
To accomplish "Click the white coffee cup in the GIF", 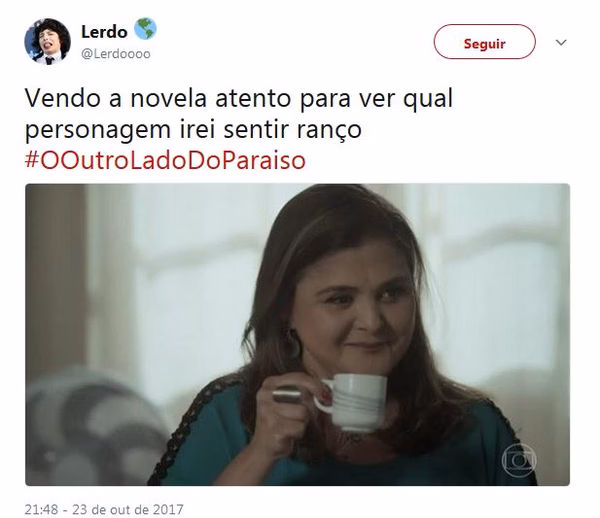I will 351,401.
